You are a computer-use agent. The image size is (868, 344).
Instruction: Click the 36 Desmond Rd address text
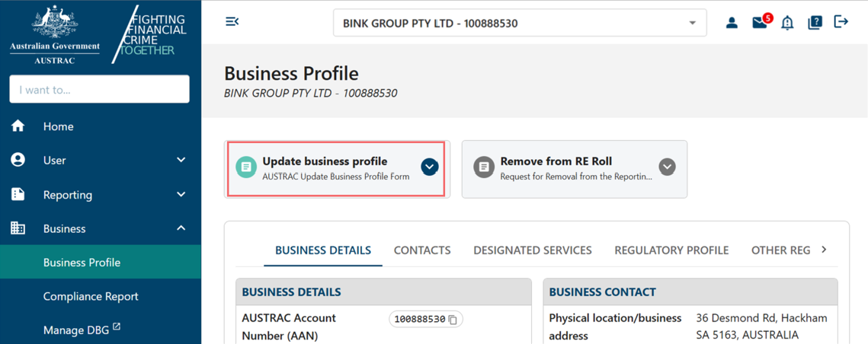761,326
